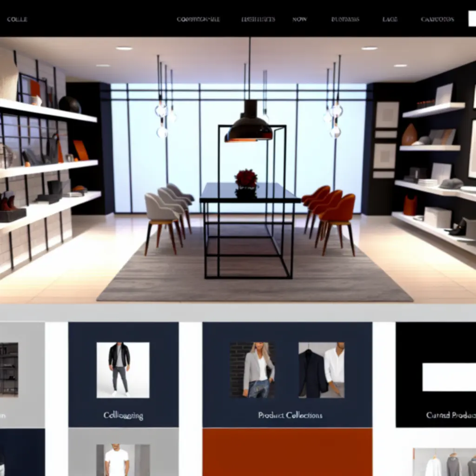Click the dark shelving thumbnail in gray tile
The height and width of the screenshot is (476, 476).
(x=9, y=369)
